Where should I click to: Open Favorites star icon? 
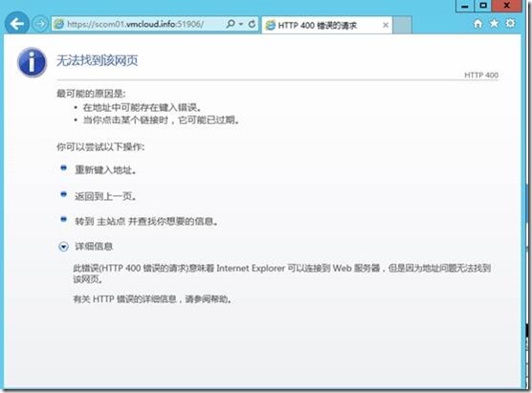tap(494, 23)
